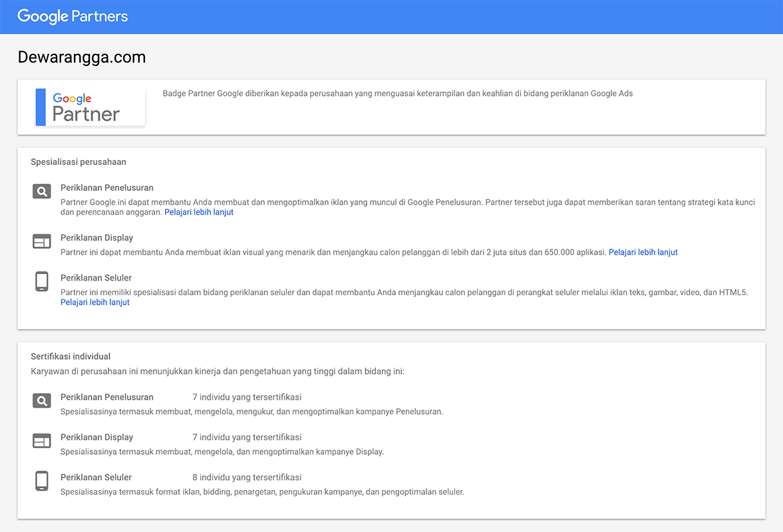Open Pelajari lebih lanjut link for Periklanan Penelusuran

tap(199, 212)
